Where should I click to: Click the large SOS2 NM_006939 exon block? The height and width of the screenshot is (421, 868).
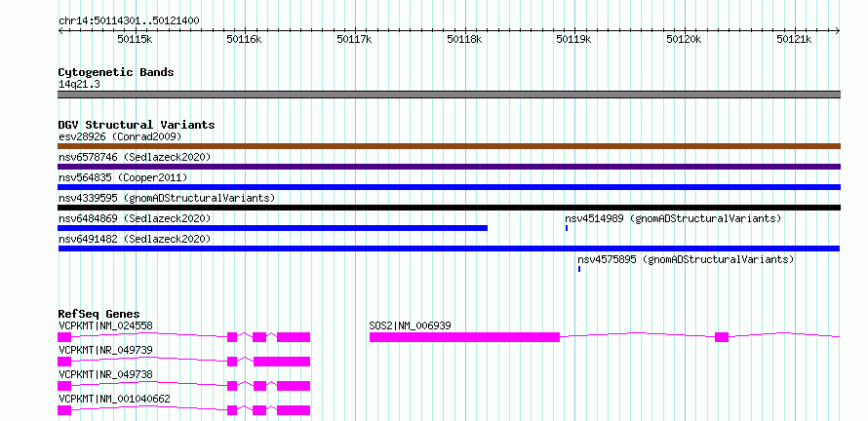[464, 337]
